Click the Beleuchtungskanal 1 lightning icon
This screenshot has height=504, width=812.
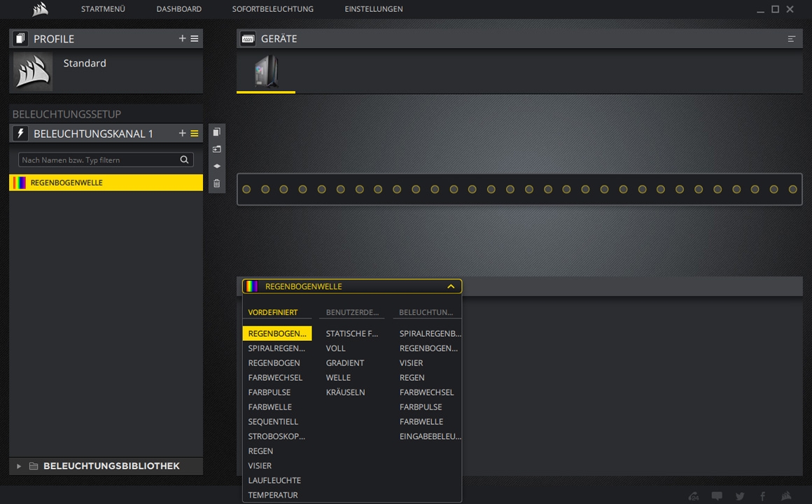click(20, 133)
